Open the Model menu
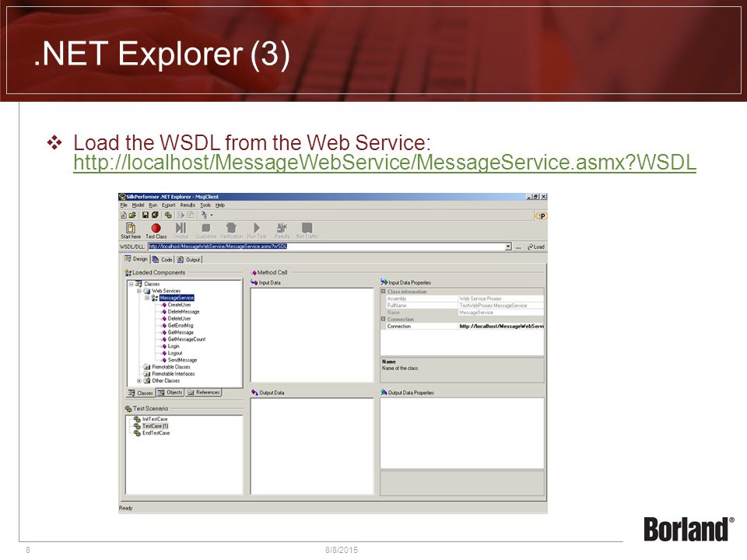Viewport: 747px width, 560px height. (x=138, y=205)
